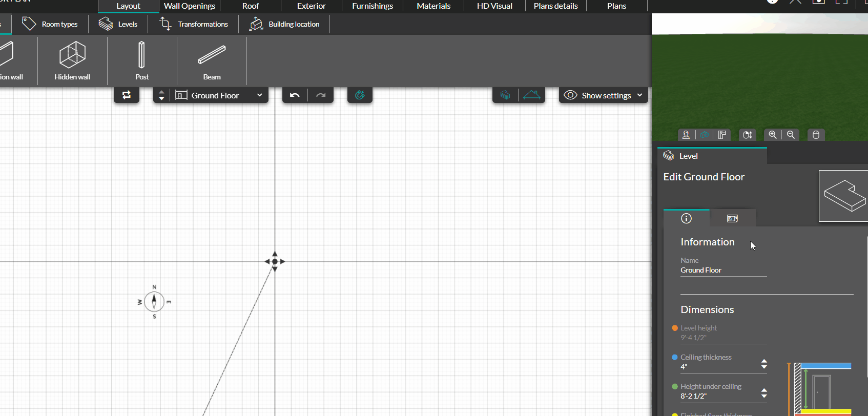The height and width of the screenshot is (416, 868).
Task: Expand the Show settings dropdown
Action: 604,95
